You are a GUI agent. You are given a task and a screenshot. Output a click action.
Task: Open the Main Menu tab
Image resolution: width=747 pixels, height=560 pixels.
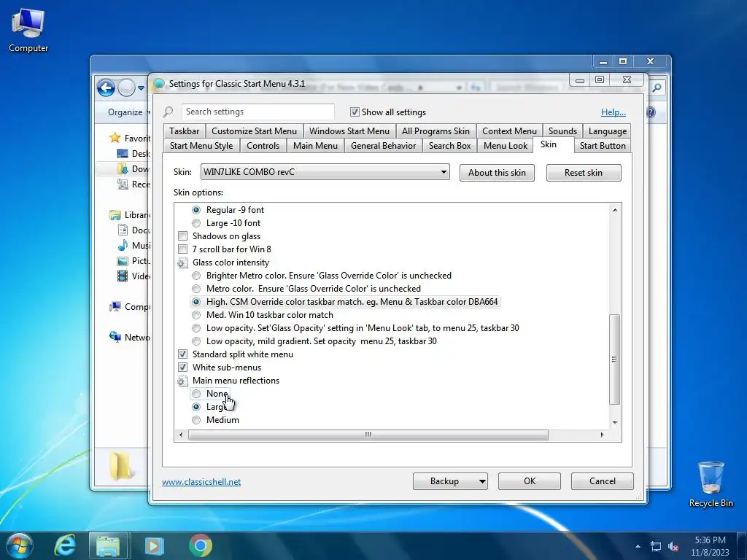[x=315, y=146]
